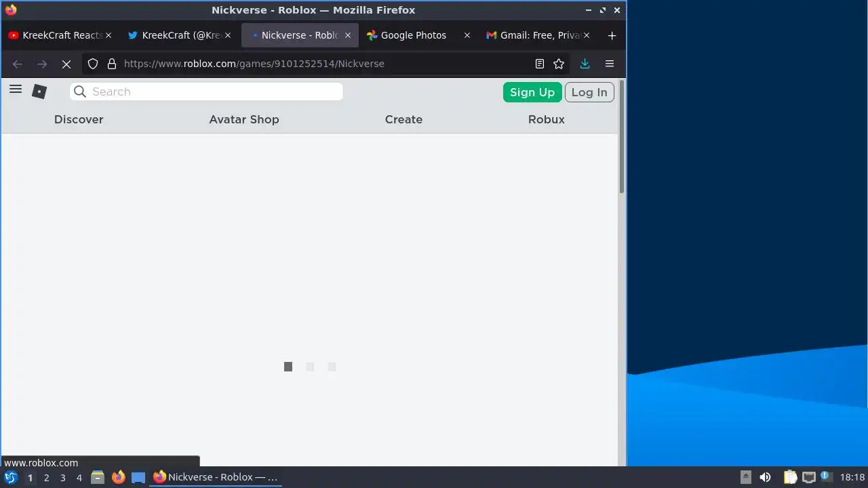Click the search magnifier icon
868x488 pixels.
pyautogui.click(x=80, y=91)
